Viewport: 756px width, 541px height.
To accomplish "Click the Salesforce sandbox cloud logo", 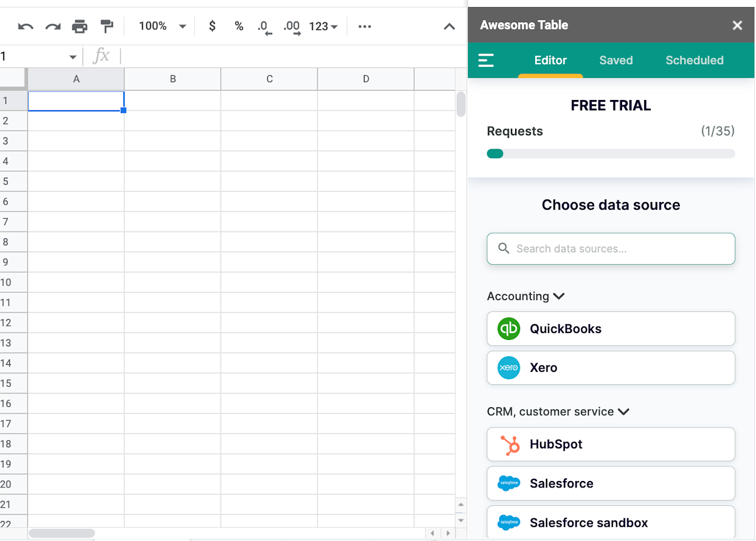I will [x=509, y=522].
